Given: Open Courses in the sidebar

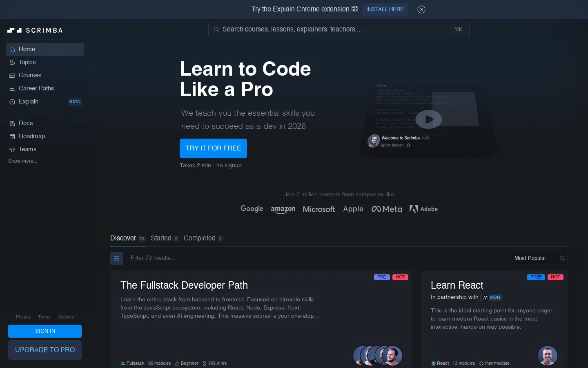Looking at the screenshot, I should coord(45,75).
